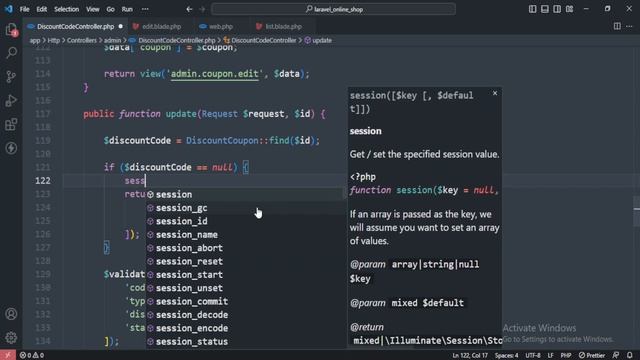Select session_start suggestion
The width and height of the screenshot is (640, 360).
pyautogui.click(x=246, y=275)
